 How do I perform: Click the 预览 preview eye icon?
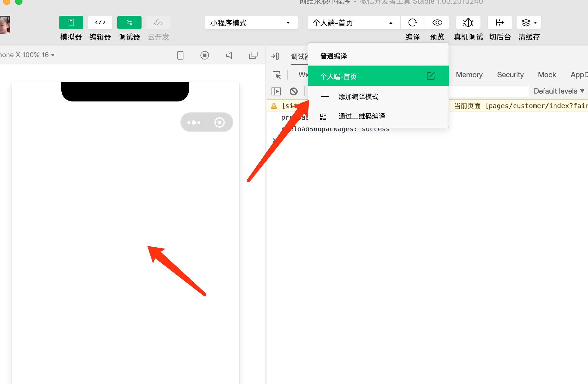pyautogui.click(x=437, y=23)
